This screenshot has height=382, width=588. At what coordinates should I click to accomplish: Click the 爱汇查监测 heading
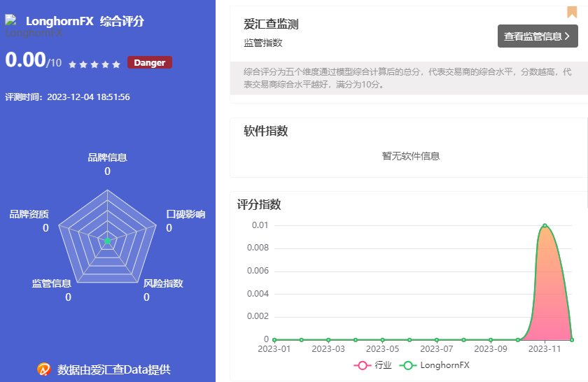pos(271,24)
